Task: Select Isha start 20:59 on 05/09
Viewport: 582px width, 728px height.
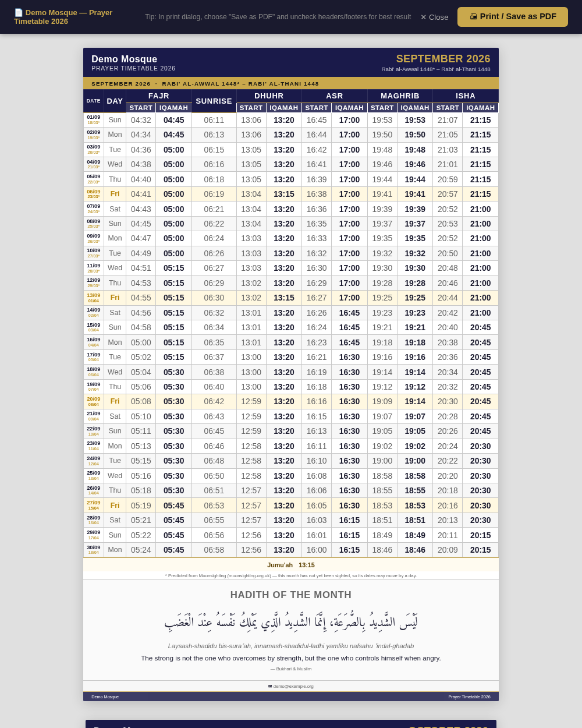Action: pos(448,179)
